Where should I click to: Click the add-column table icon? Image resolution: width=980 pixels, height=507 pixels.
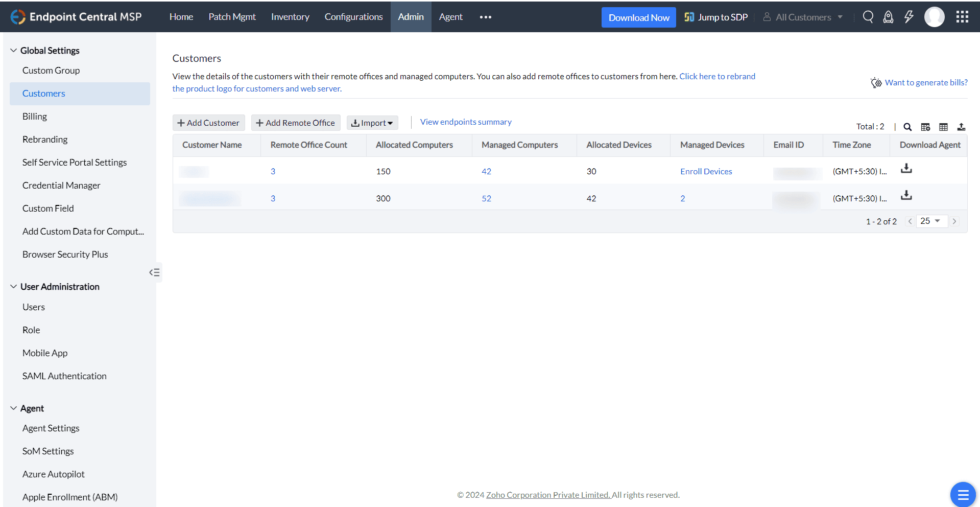[925, 127]
